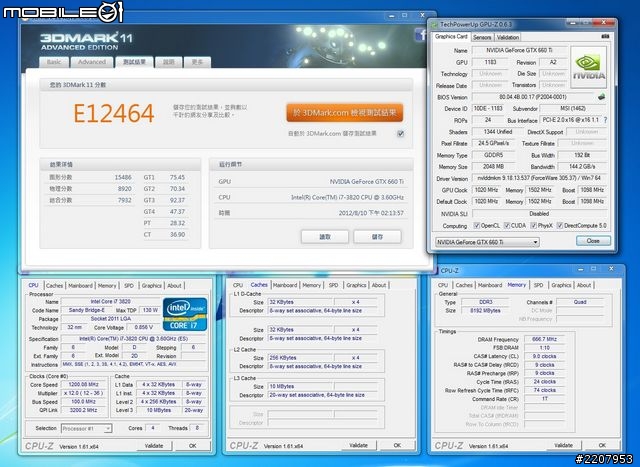Viewport: 640px width, 467px height.
Task: Open SPD tab in the CPU-Z processor window
Action: (129, 286)
